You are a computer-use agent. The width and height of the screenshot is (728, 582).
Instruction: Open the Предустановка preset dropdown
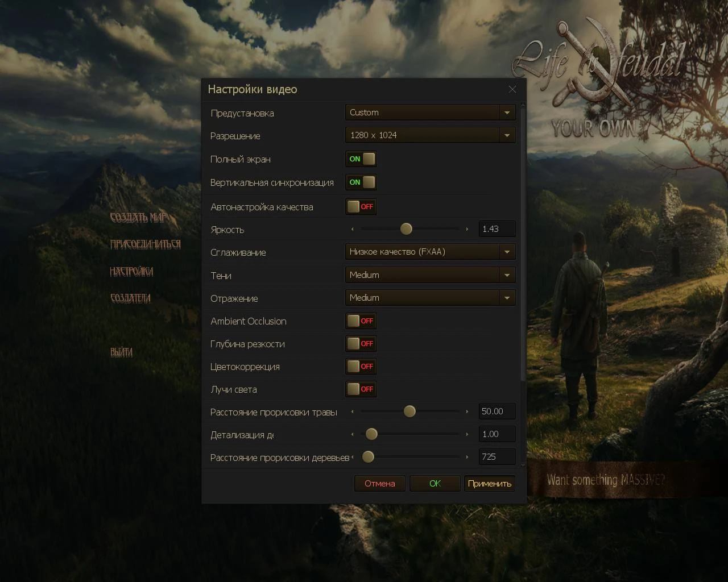506,112
